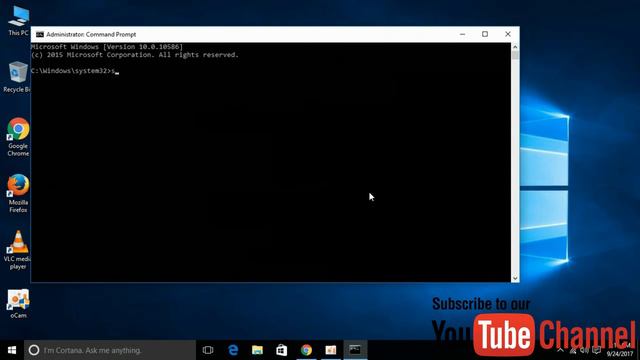Open Command Prompt title bar system menu icon
The image size is (640, 360).
coord(40,35)
